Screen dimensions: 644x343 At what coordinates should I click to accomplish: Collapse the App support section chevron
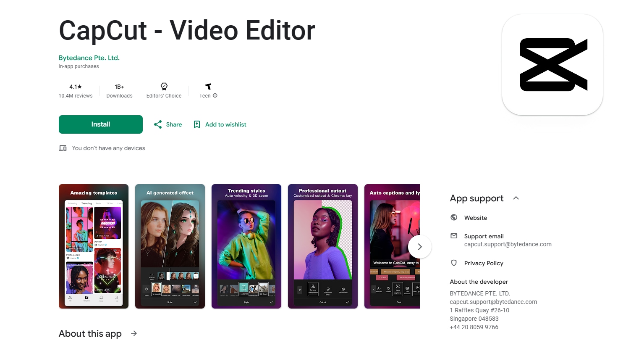point(516,198)
